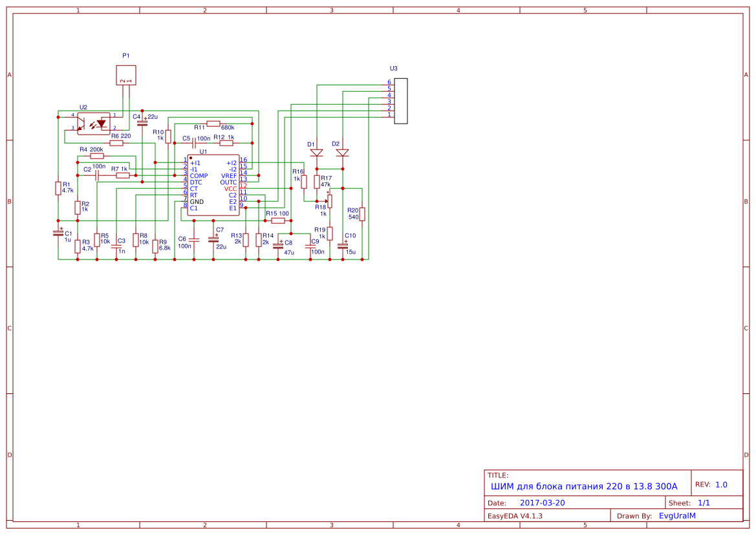Select resistor R3 4.7k
The width and height of the screenshot is (756, 535).
(77, 246)
